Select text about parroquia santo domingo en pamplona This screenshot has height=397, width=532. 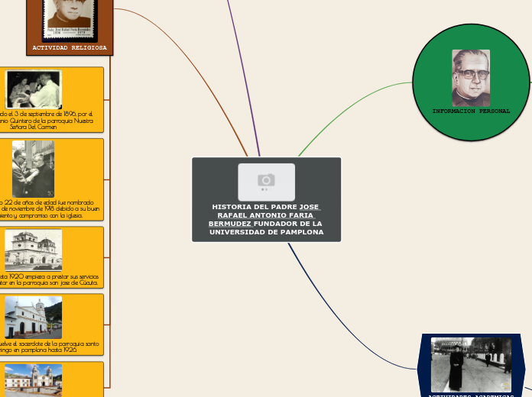click(50, 347)
